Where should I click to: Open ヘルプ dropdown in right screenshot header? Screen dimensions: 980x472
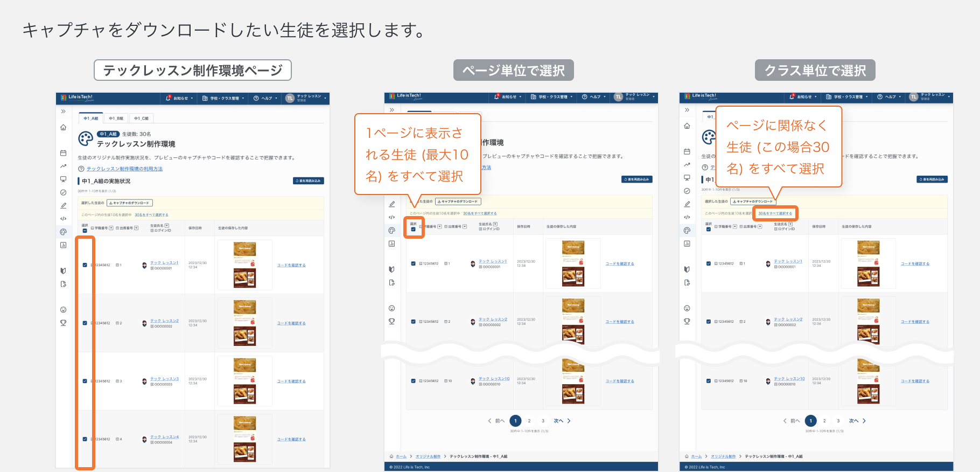click(889, 97)
